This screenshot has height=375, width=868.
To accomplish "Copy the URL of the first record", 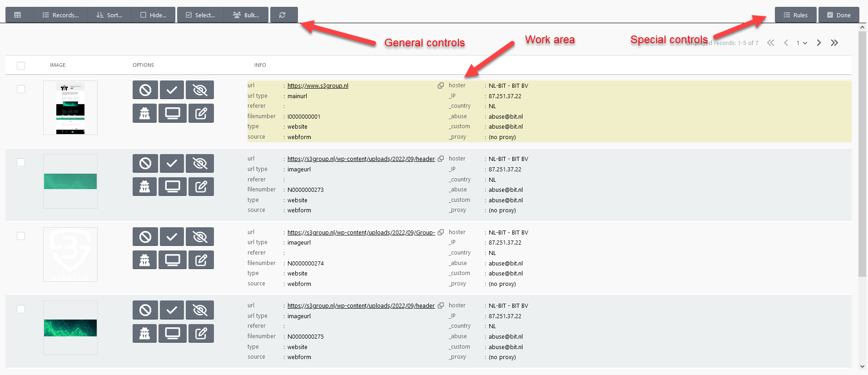I will [441, 85].
